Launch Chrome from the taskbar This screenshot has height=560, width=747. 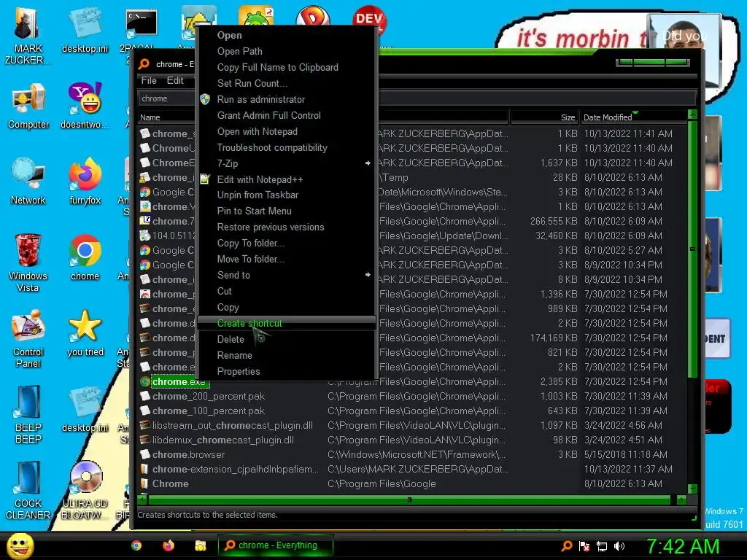(x=136, y=545)
